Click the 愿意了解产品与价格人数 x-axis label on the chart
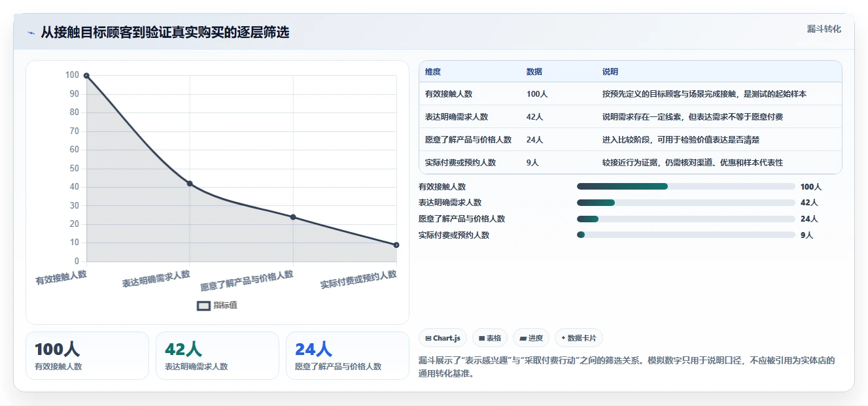This screenshot has width=868, height=406. pos(247,281)
